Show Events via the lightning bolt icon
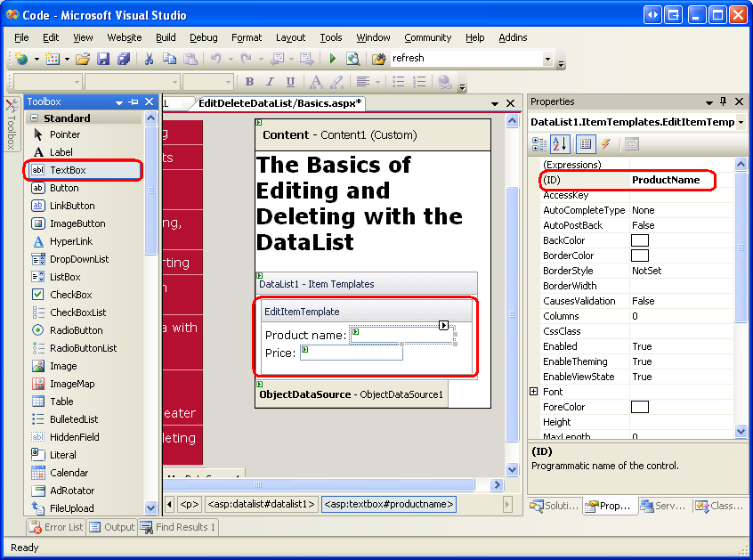 coord(606,143)
